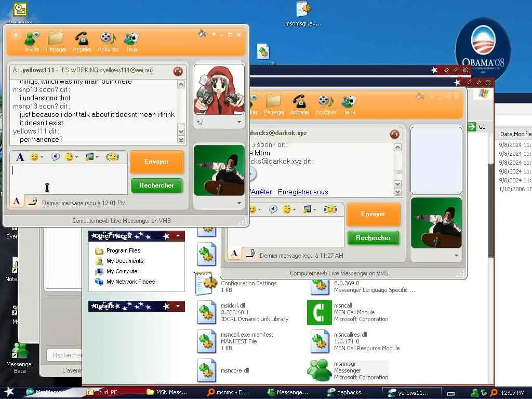Select Messenger Beta desktop shortcut

tap(20, 357)
